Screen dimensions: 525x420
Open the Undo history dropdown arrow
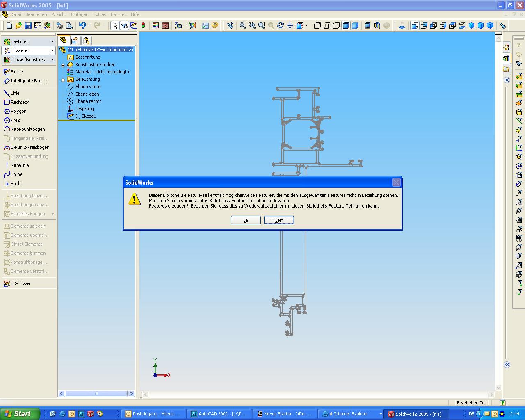[x=89, y=25]
